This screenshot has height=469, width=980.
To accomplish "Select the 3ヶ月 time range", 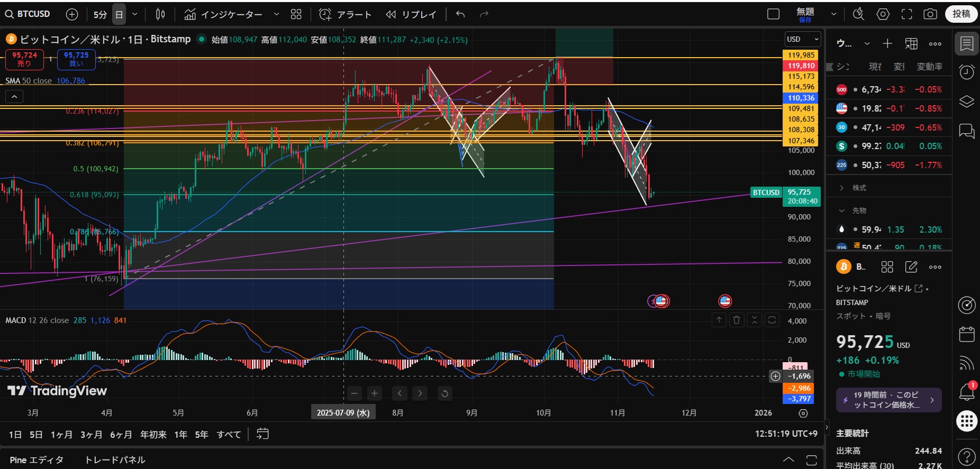I will [91, 435].
